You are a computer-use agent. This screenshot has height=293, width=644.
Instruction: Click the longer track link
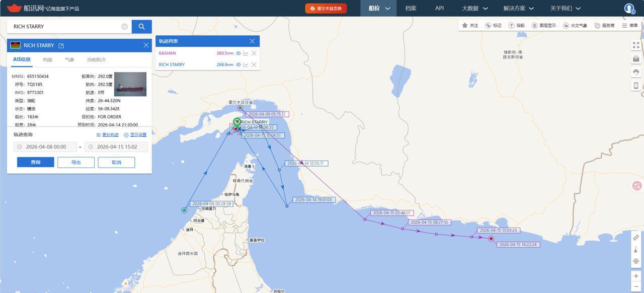pyautogui.click(x=108, y=135)
